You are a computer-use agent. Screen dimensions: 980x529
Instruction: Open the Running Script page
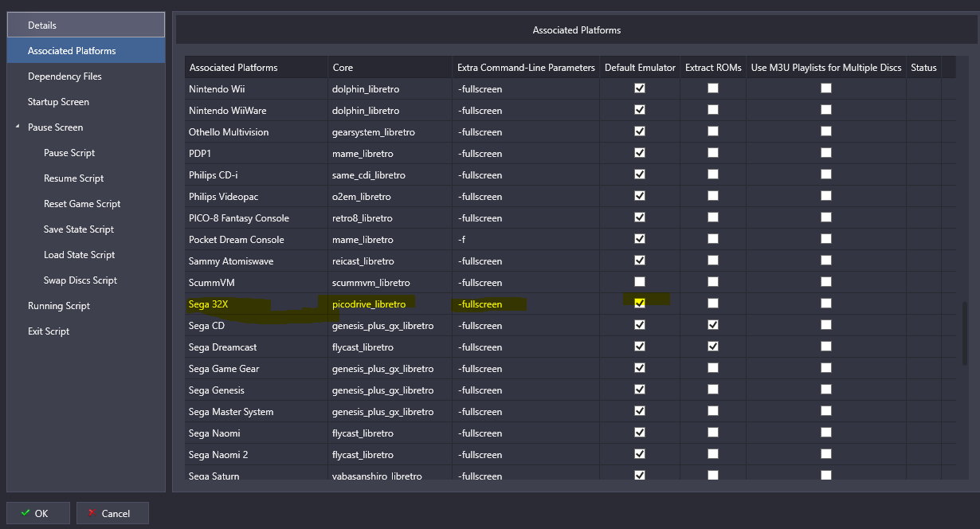point(59,306)
